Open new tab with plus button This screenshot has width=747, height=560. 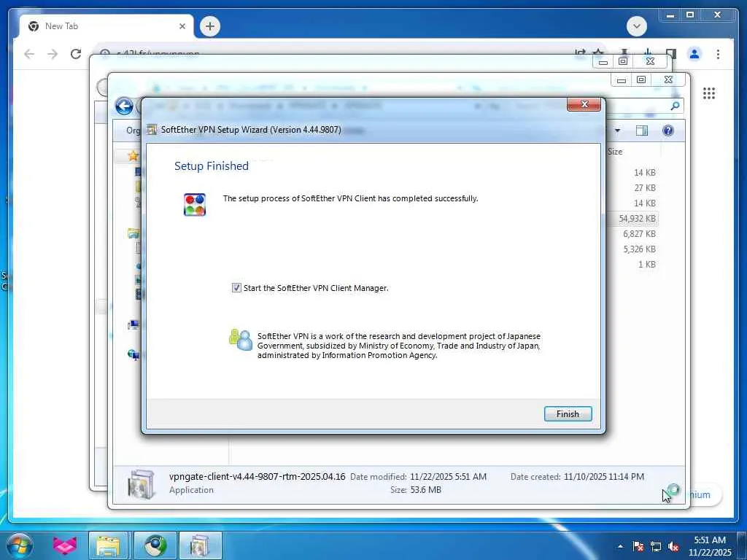210,26
